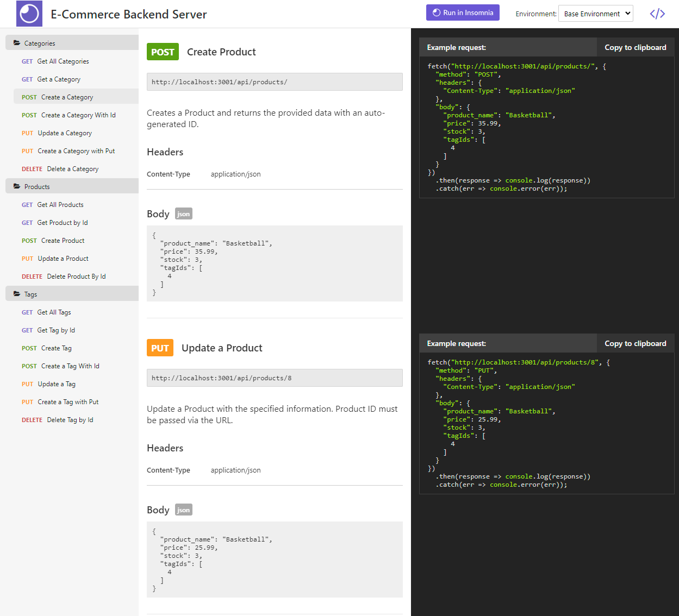The width and height of the screenshot is (679, 616).
Task: Click the Tags folder icon
Action: (x=17, y=294)
